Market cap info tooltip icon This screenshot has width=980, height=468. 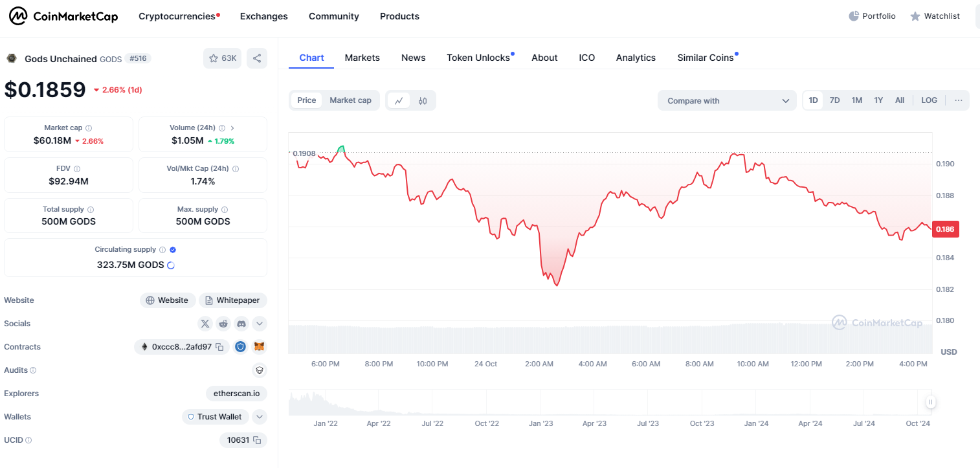pyautogui.click(x=89, y=128)
